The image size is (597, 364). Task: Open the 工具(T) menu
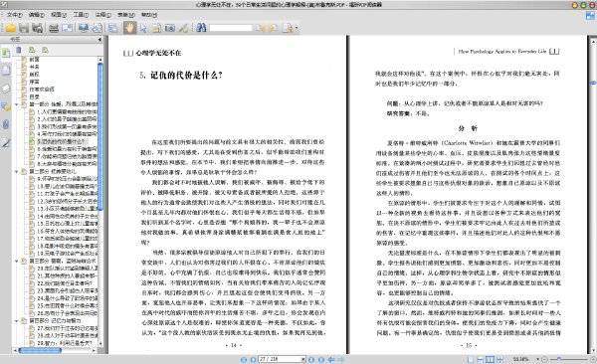pyautogui.click(x=81, y=15)
